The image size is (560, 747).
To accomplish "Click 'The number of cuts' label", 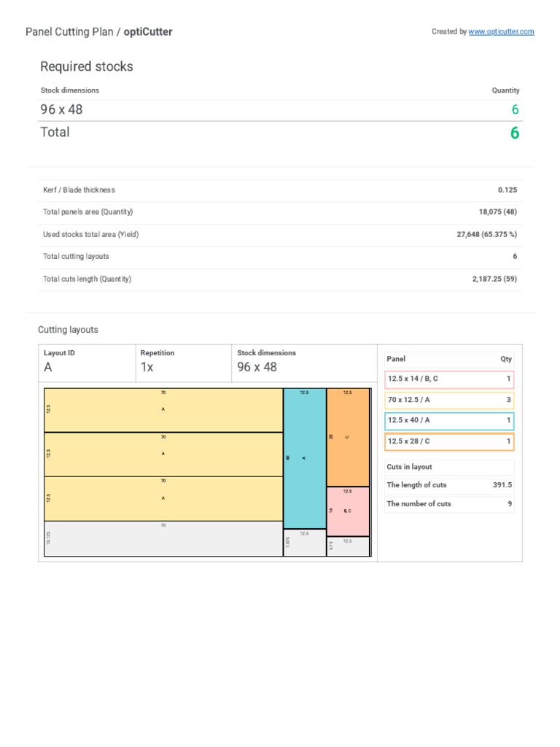I will (419, 503).
